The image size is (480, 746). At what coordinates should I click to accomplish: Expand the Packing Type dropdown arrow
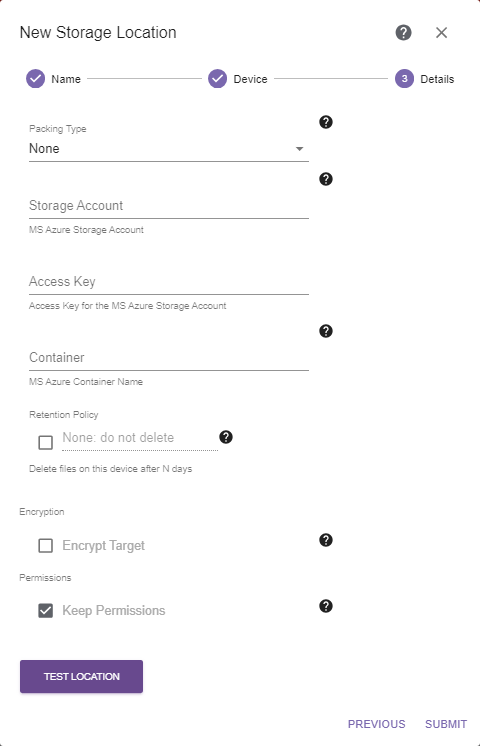click(x=300, y=149)
